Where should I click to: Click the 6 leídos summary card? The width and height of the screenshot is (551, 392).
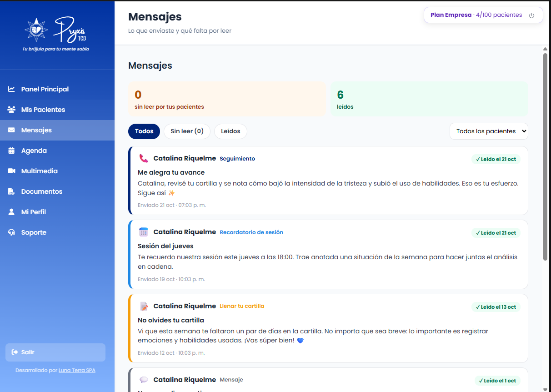point(429,99)
